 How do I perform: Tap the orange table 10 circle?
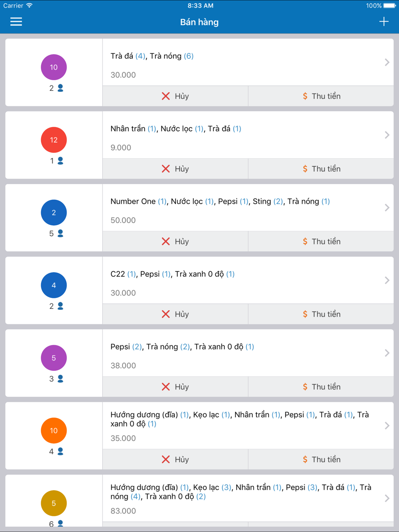pyautogui.click(x=54, y=431)
